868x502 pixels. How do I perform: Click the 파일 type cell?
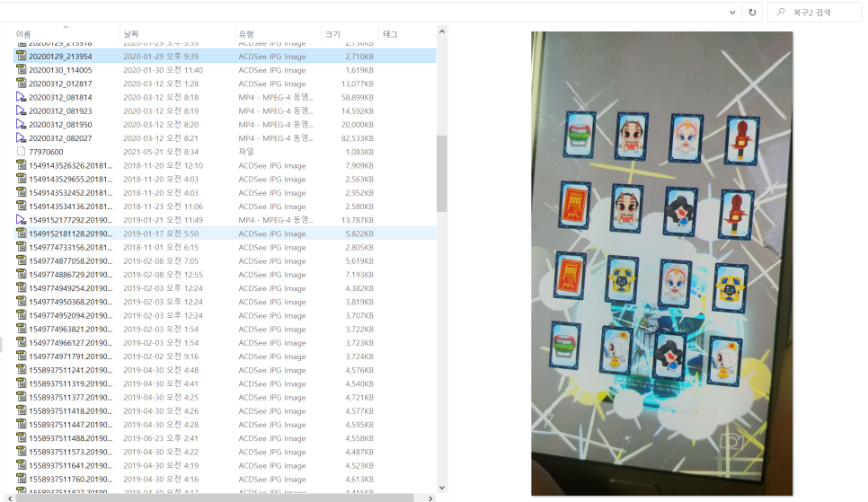(x=246, y=152)
